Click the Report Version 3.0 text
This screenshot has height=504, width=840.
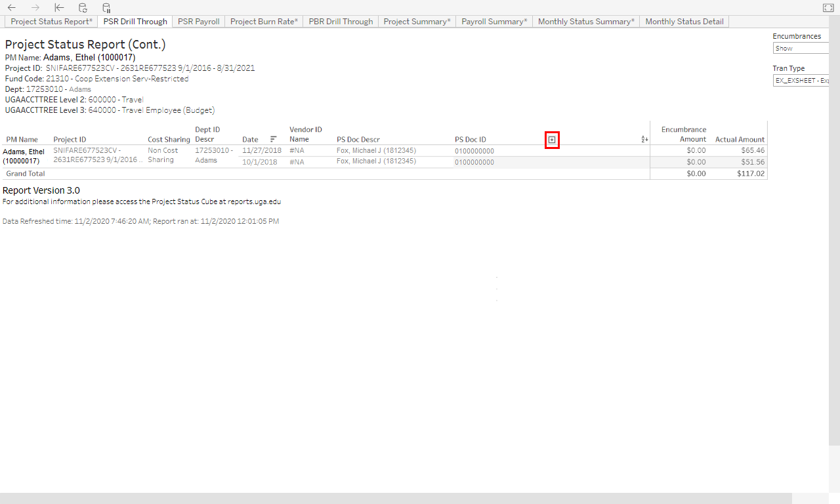pyautogui.click(x=41, y=190)
